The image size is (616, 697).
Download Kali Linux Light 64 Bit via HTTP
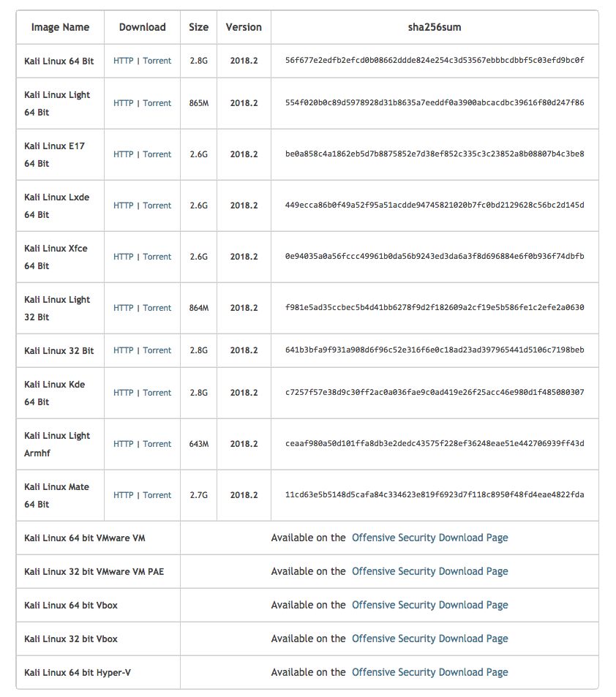pos(123,103)
